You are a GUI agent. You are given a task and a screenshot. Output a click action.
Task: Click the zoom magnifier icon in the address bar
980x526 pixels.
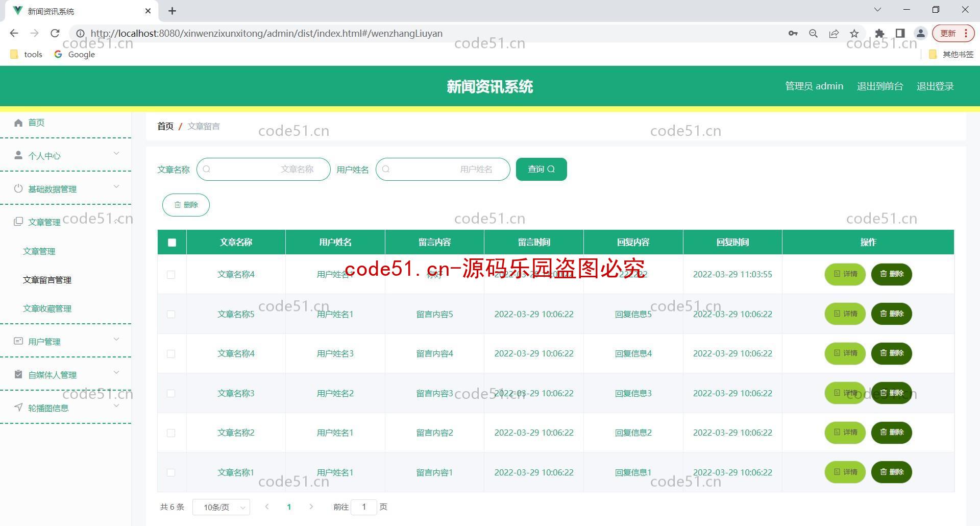click(x=814, y=33)
